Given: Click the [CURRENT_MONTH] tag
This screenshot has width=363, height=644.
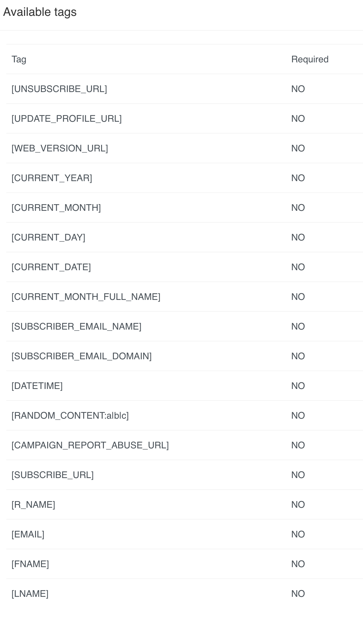Looking at the screenshot, I should (x=56, y=208).
